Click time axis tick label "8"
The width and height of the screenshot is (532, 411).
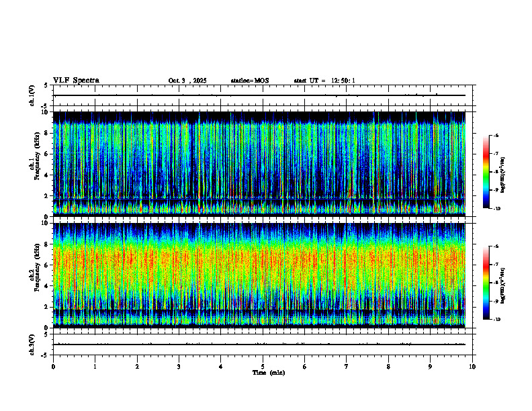tap(388, 367)
